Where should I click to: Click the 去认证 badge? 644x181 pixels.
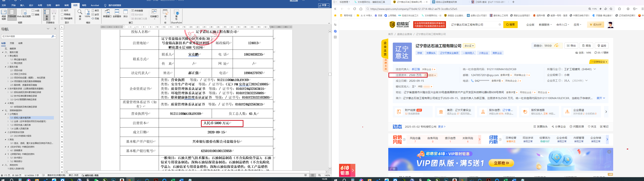[x=469, y=46]
